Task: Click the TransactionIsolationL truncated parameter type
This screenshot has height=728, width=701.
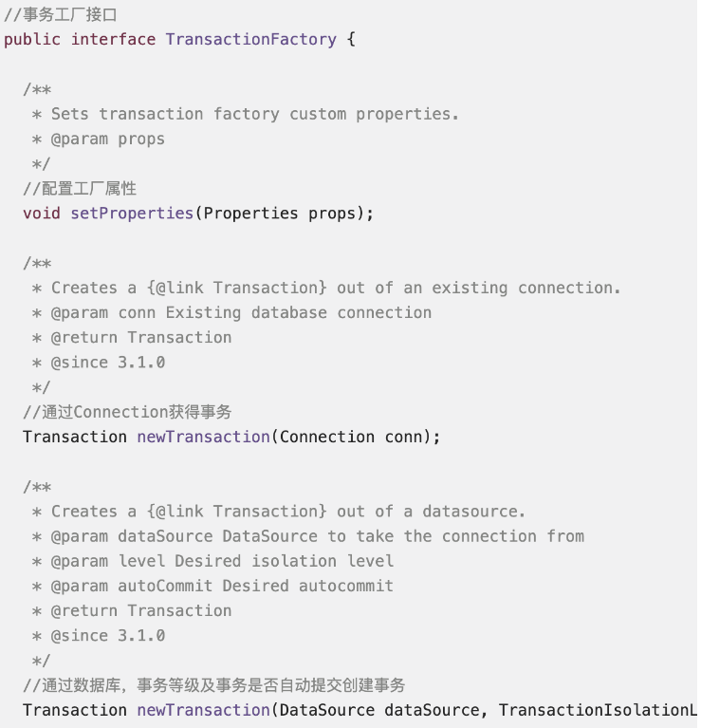Action: [x=598, y=710]
